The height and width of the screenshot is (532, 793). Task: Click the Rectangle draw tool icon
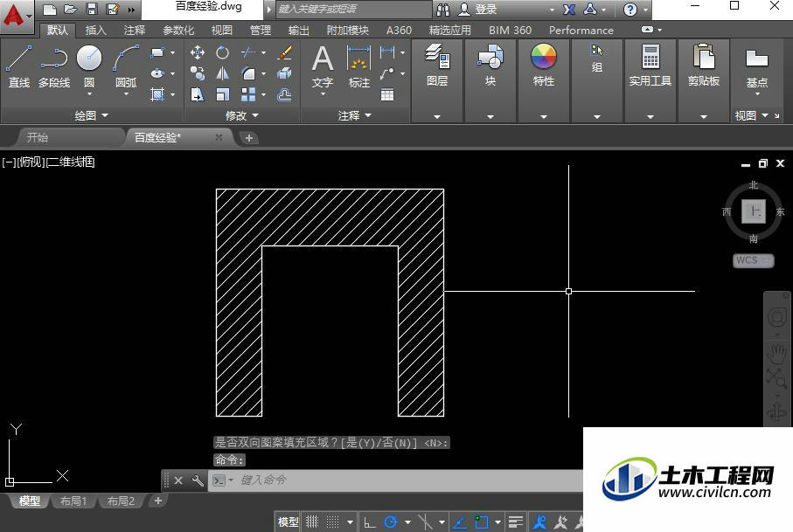click(157, 52)
